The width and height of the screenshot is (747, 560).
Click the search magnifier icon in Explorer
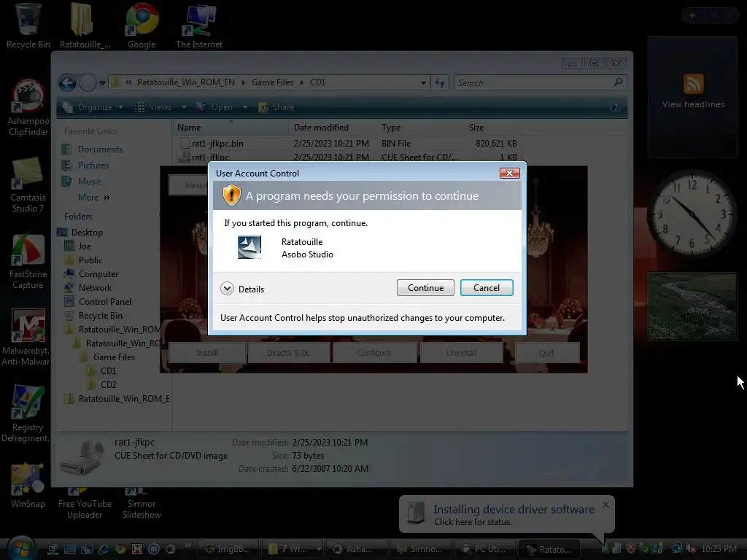(x=619, y=82)
